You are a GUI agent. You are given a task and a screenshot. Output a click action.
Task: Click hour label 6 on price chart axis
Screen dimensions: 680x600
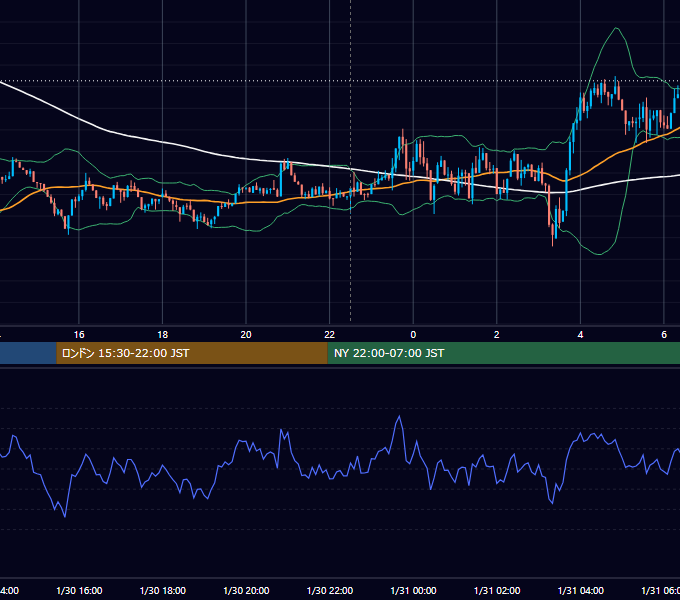(x=664, y=334)
